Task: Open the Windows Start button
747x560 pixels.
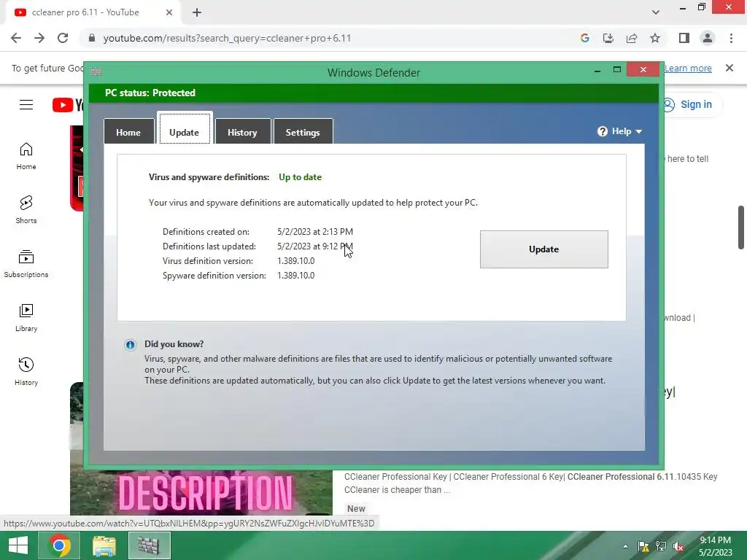Action: point(18,545)
